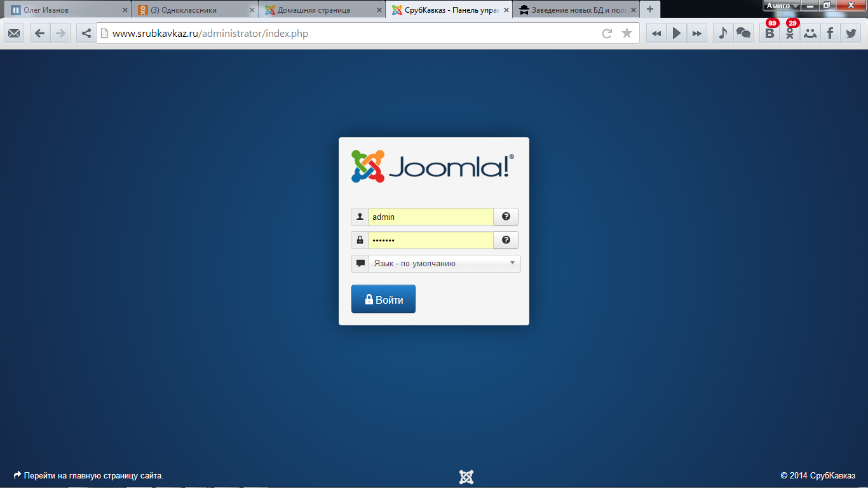Viewport: 868px width, 488px height.
Task: Open the Facebook icon in the toolbar
Action: (831, 34)
